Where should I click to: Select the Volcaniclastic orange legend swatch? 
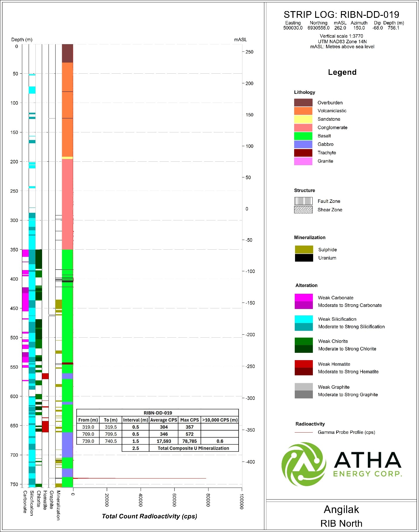(x=303, y=111)
